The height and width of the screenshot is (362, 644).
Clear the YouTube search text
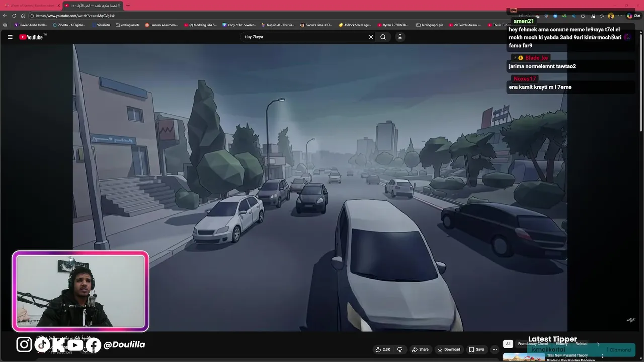371,37
